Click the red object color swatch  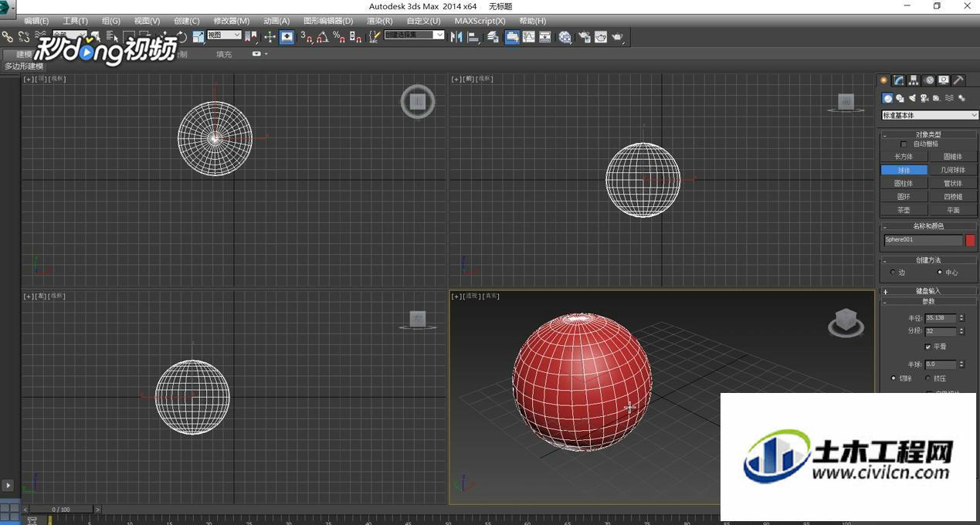pos(970,240)
